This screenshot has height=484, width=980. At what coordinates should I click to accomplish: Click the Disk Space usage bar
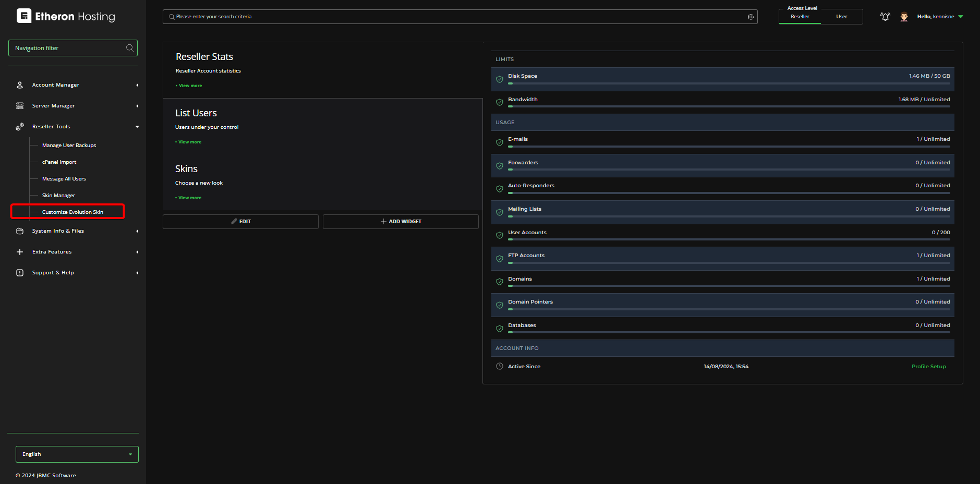729,83
